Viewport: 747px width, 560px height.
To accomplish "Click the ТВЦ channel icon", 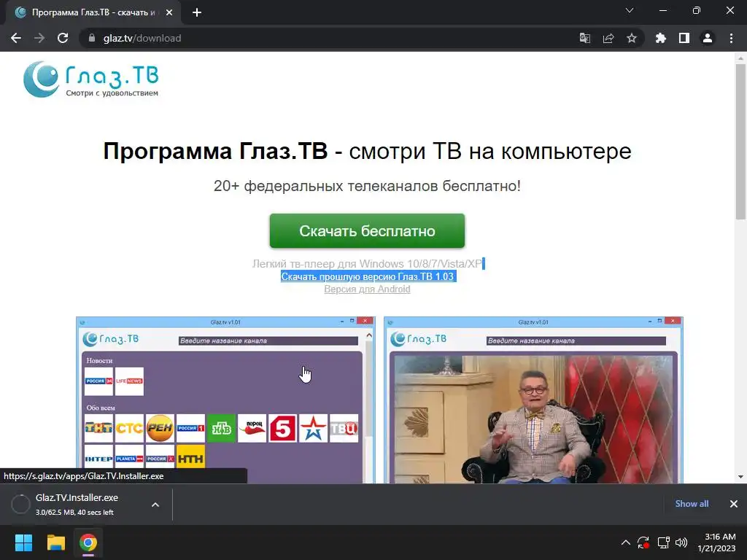I will [x=344, y=428].
